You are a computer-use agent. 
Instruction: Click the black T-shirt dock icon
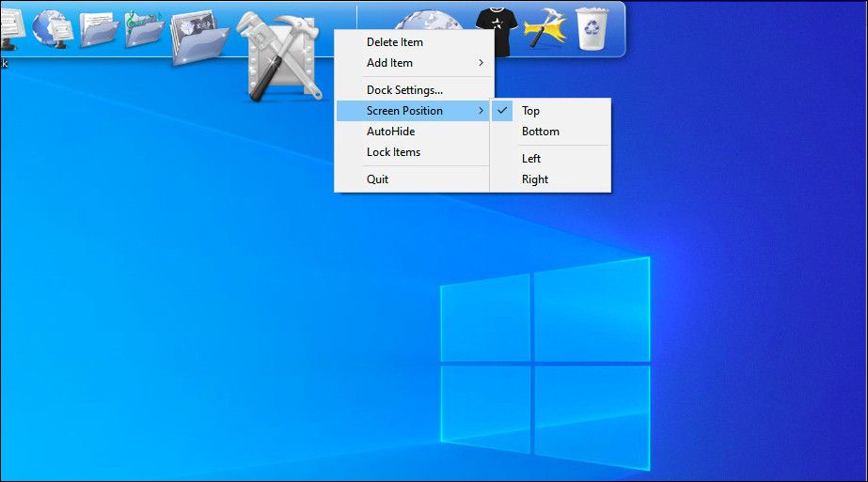point(497,32)
